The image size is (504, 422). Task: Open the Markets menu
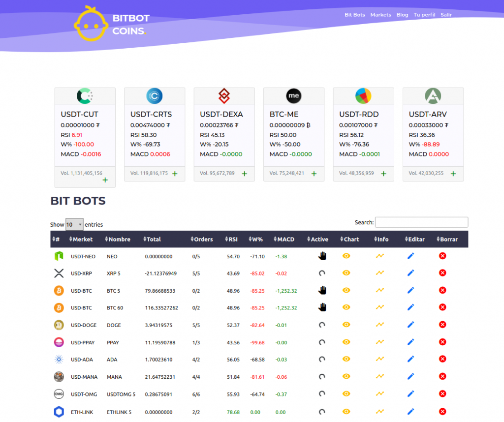click(380, 15)
